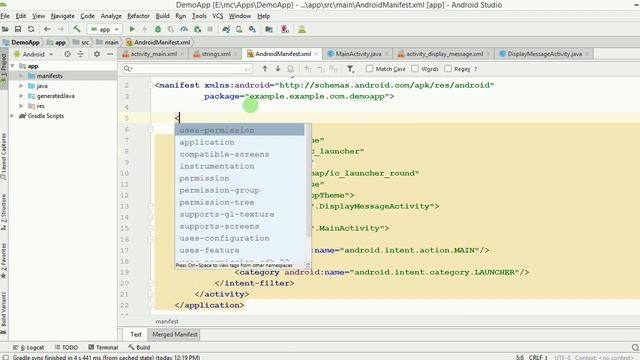This screenshot has width=640, height=360.
Task: Close the AndroidManifest.xml tab
Action: (316, 54)
